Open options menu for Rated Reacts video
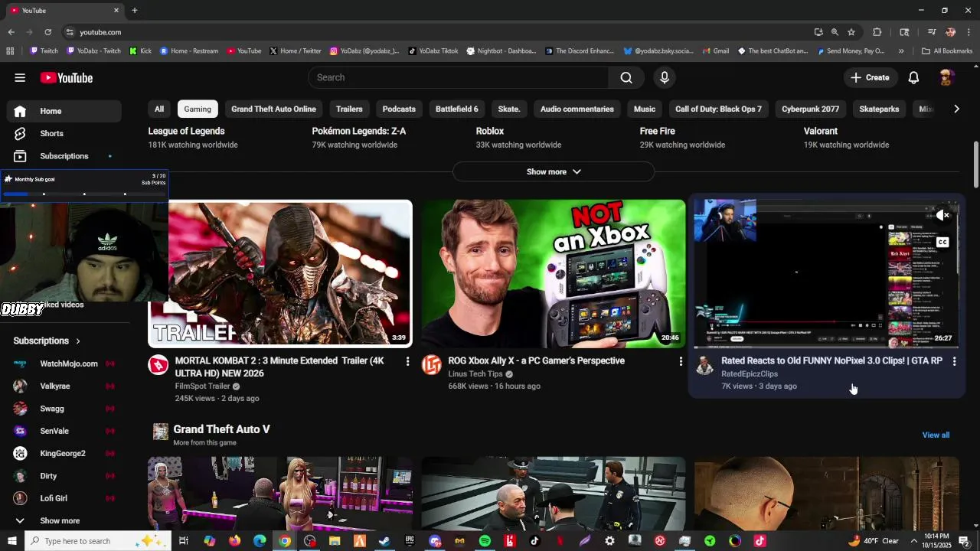980x551 pixels. point(954,361)
